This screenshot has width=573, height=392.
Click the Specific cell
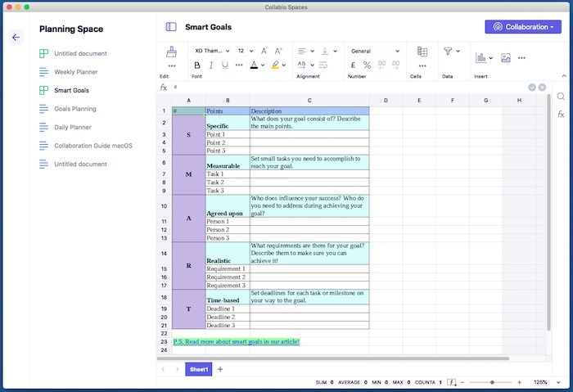(x=228, y=123)
